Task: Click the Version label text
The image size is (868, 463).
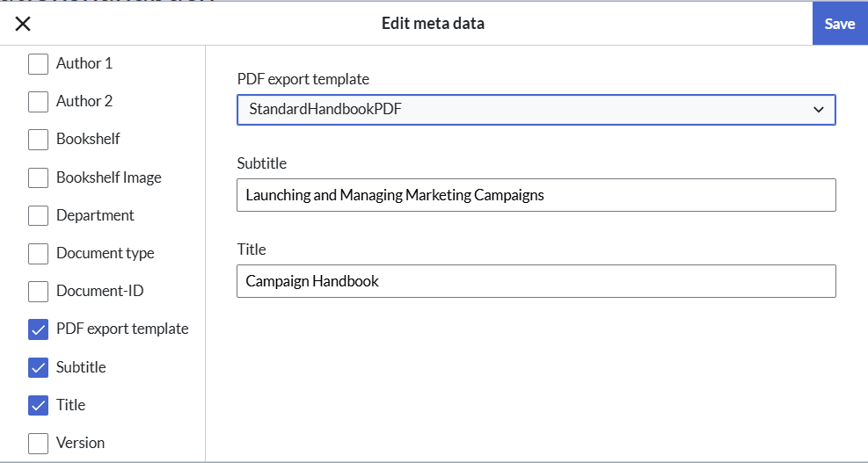Action: [x=80, y=443]
